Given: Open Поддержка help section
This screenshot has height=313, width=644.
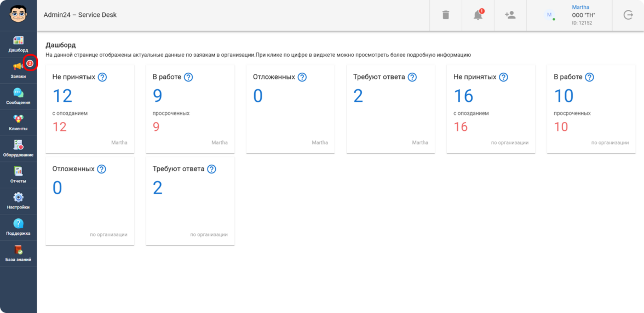Looking at the screenshot, I should click(18, 227).
